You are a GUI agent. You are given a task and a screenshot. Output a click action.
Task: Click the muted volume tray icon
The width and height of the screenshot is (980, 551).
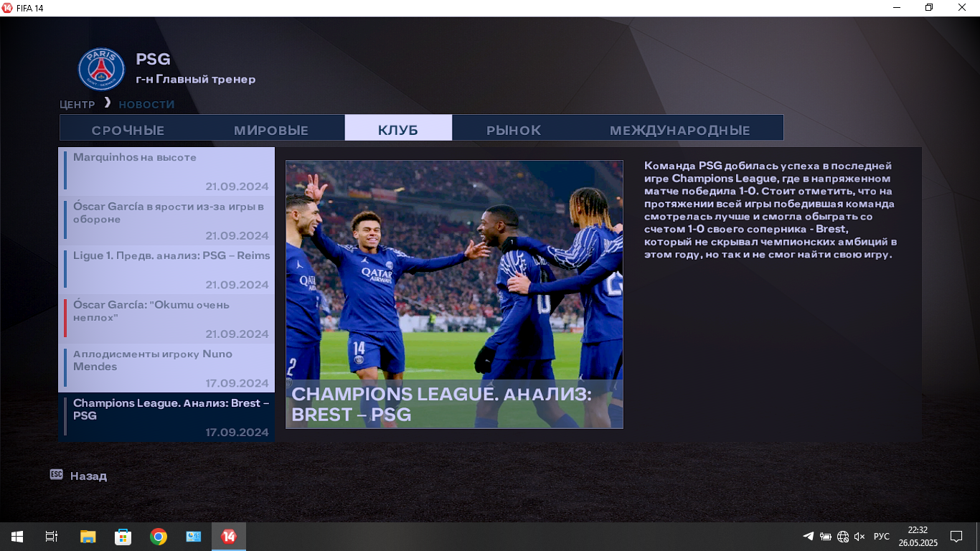(x=859, y=537)
